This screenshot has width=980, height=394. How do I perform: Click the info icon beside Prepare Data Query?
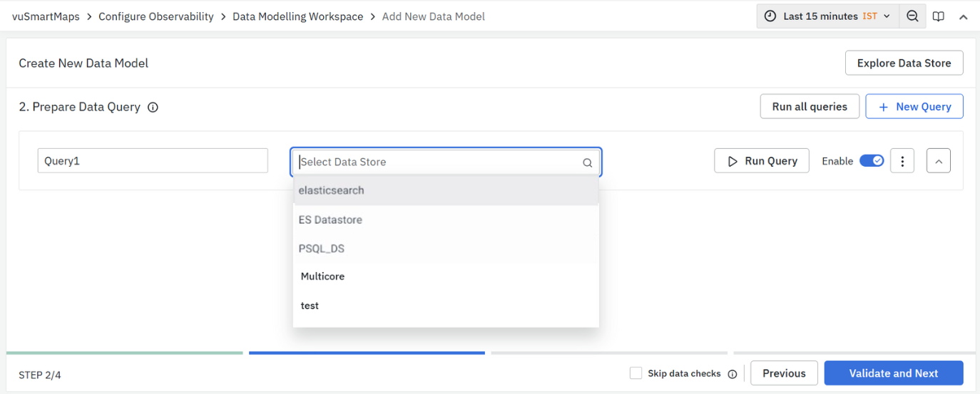(153, 108)
